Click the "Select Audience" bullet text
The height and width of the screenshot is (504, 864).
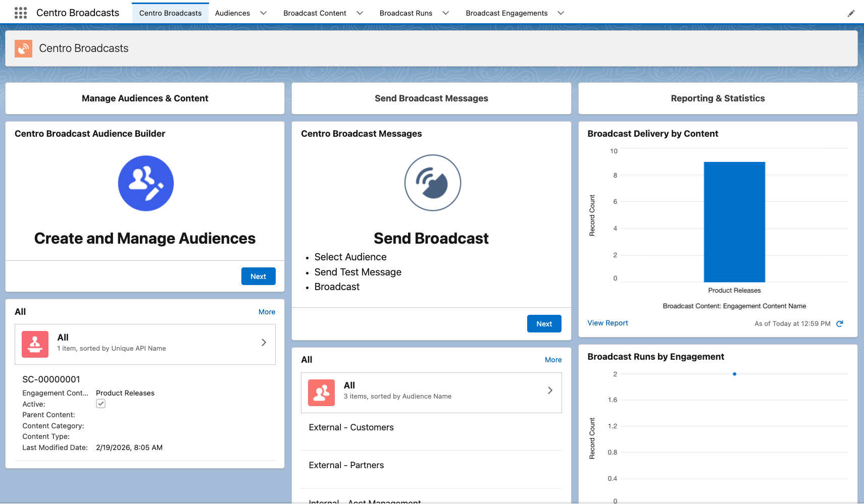[350, 257]
